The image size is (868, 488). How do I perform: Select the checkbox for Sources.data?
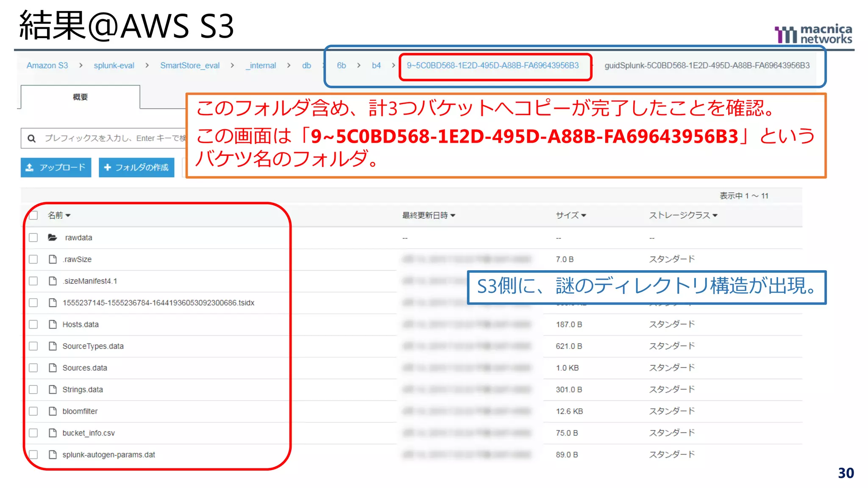pyautogui.click(x=33, y=368)
